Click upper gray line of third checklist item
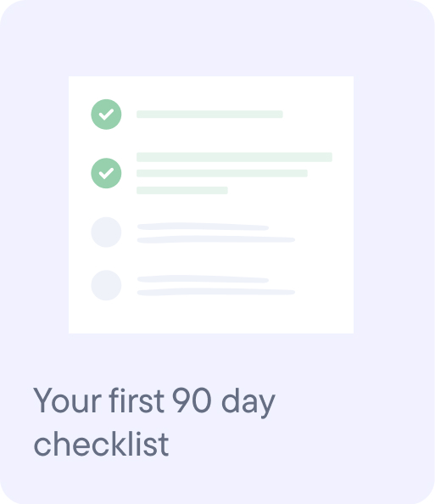 pos(203,227)
